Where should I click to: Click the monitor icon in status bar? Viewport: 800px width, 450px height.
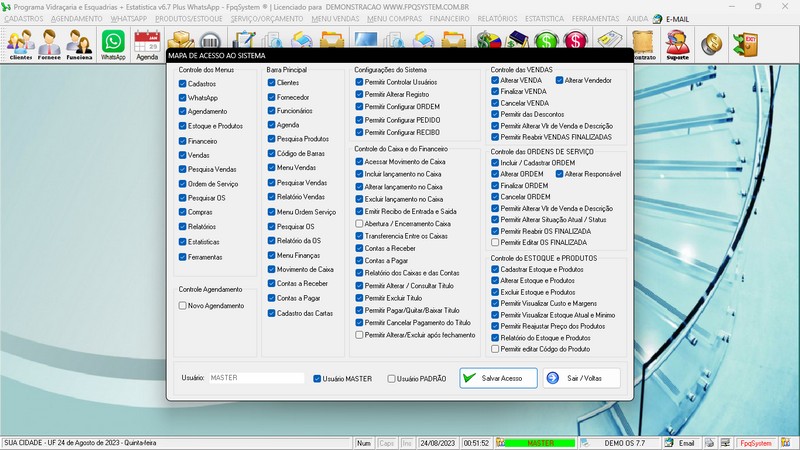click(725, 443)
